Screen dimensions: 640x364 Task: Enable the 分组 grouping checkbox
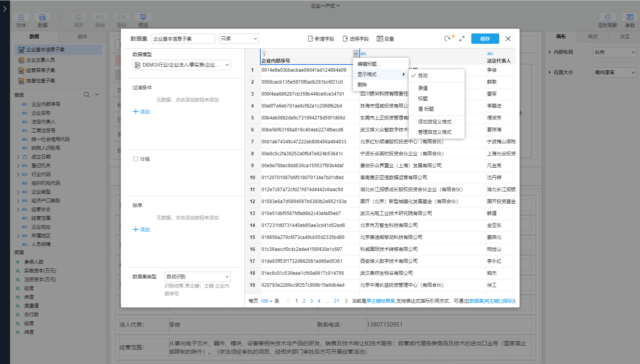coord(136,159)
